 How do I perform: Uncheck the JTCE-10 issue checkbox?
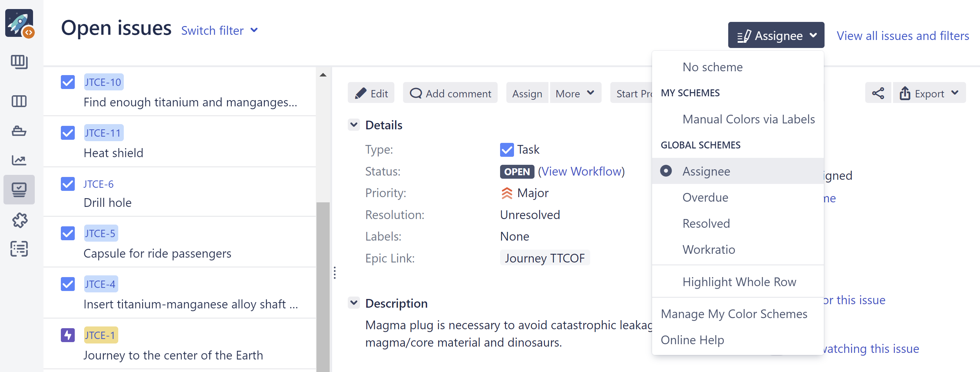tap(67, 81)
